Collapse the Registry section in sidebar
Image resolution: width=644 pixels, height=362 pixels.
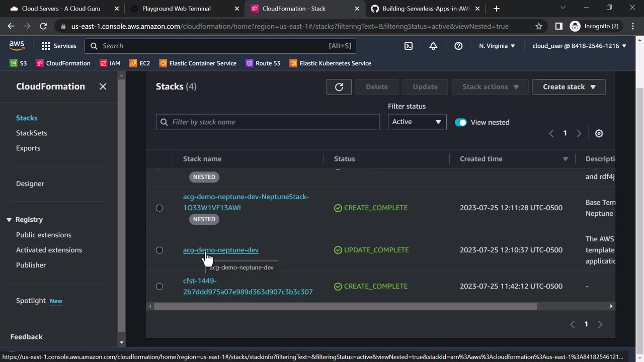(x=9, y=220)
